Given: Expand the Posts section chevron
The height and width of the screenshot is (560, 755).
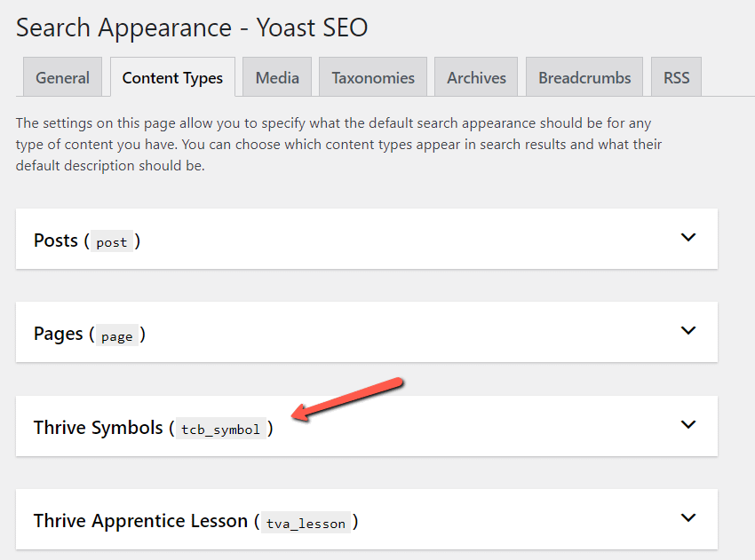Looking at the screenshot, I should click(x=688, y=237).
